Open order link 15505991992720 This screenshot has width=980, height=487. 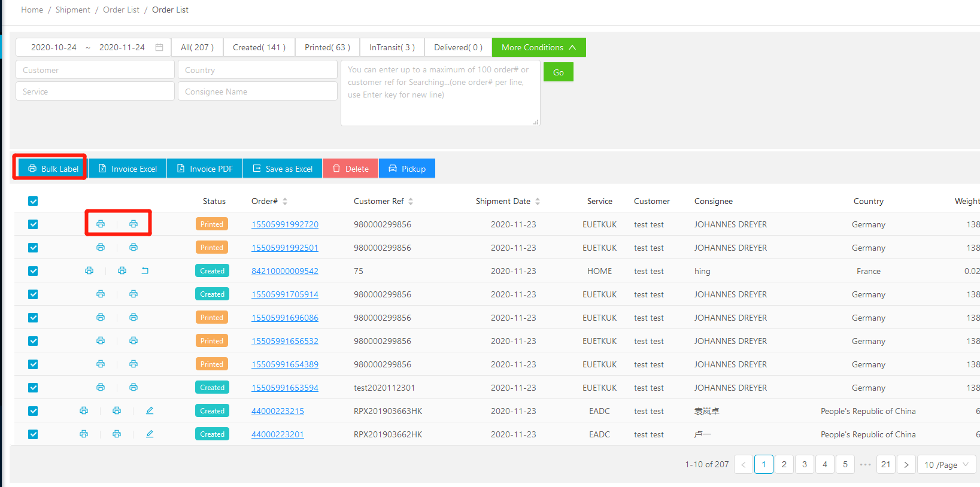click(x=285, y=224)
